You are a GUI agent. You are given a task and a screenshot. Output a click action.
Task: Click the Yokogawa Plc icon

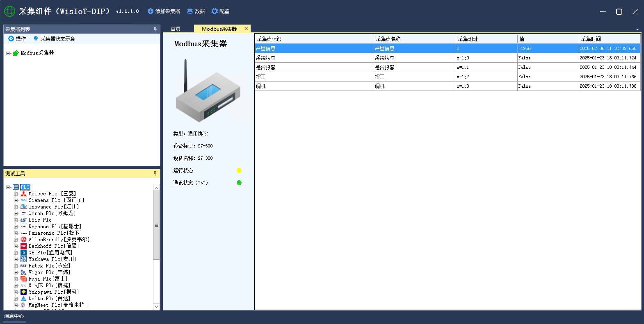pyautogui.click(x=23, y=292)
